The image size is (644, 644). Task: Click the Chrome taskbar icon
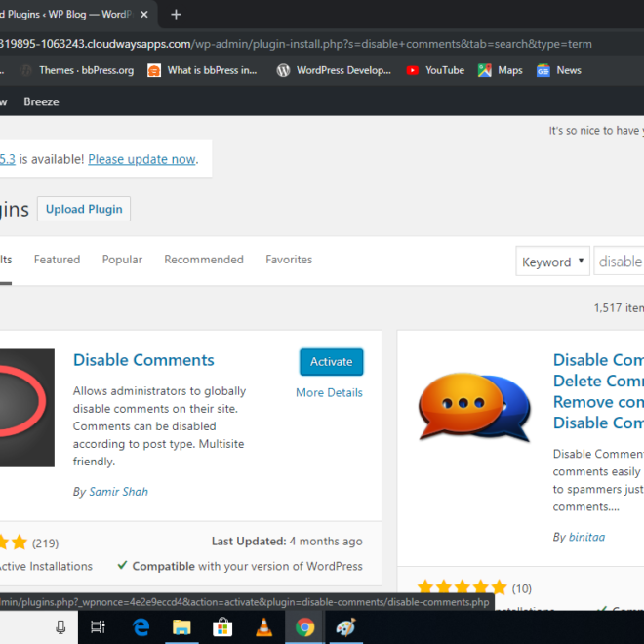[x=304, y=627]
